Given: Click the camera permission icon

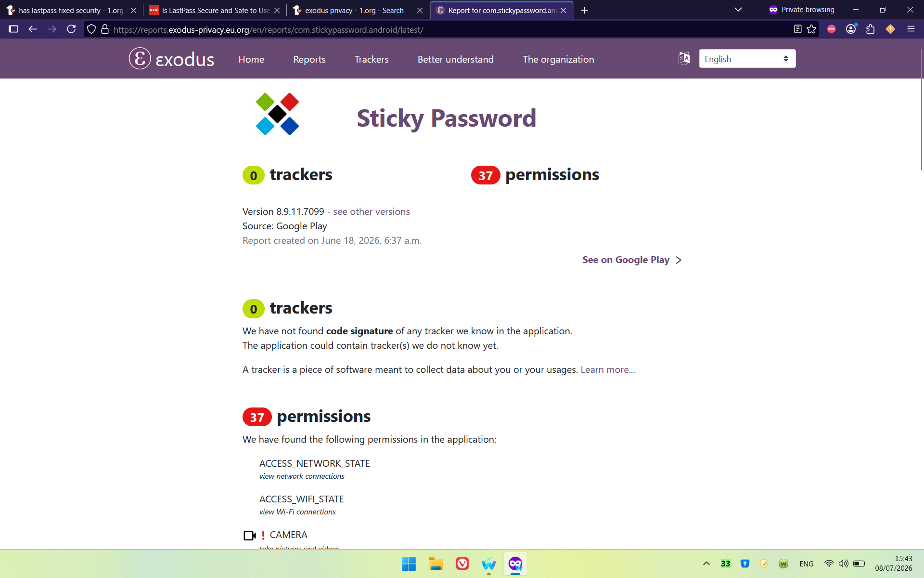Looking at the screenshot, I should pos(250,535).
